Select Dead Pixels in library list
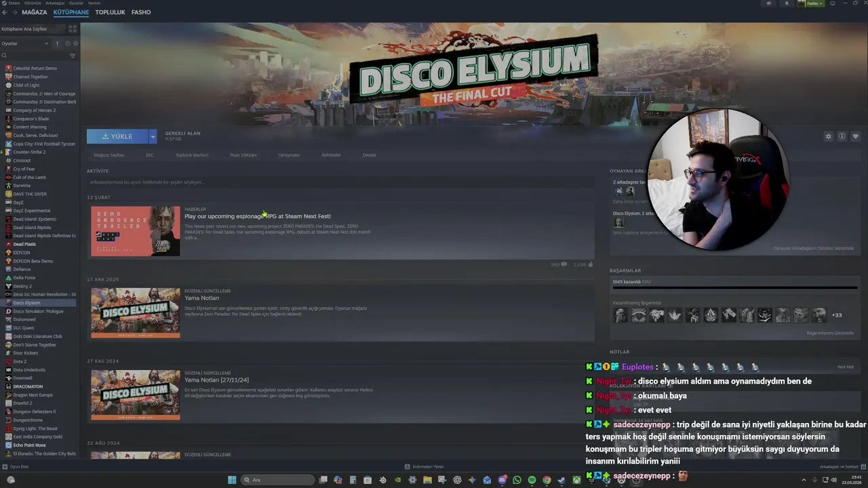This screenshot has width=868, height=488. (25, 244)
